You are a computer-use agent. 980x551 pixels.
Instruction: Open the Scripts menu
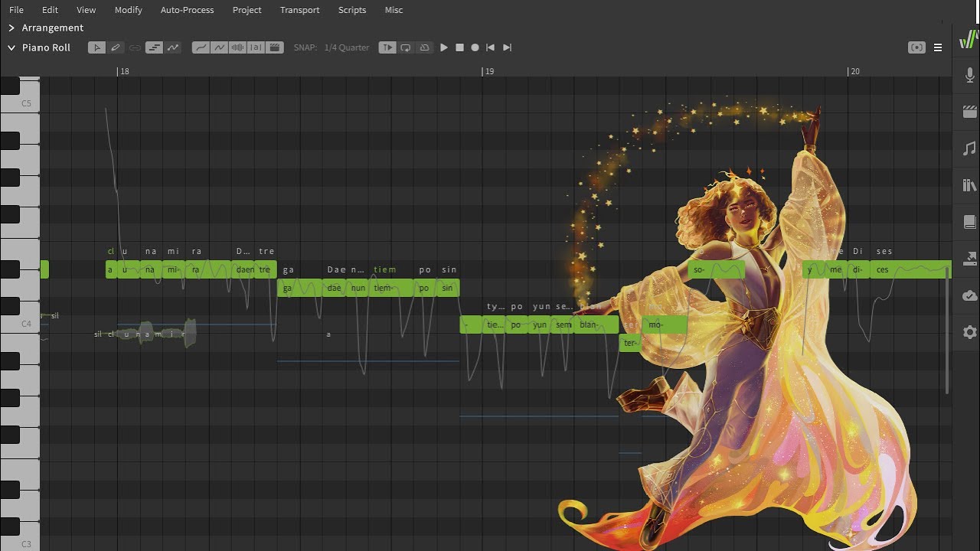tap(352, 10)
